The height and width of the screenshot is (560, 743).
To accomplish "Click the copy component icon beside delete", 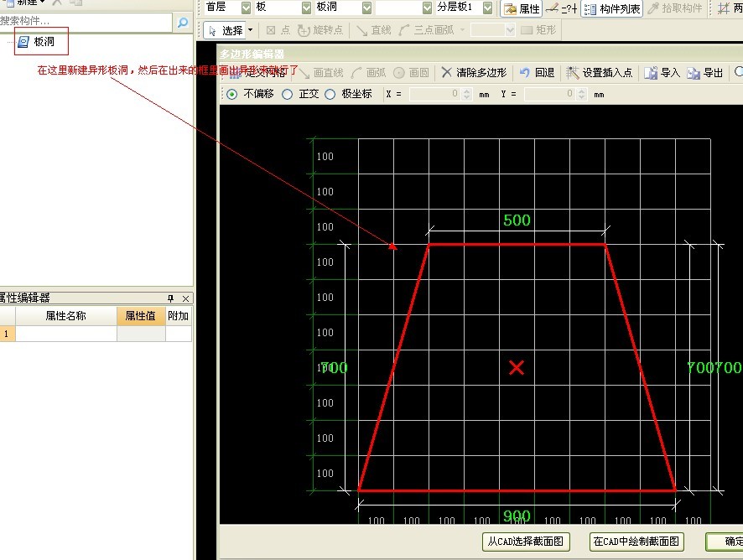I will [75, 3].
